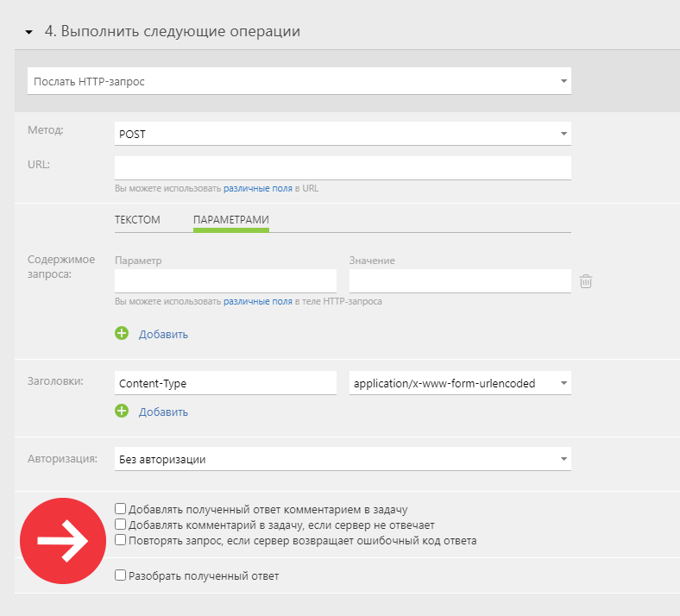The width and height of the screenshot is (680, 616).
Task: Open the POST method dropdown
Action: (x=343, y=134)
